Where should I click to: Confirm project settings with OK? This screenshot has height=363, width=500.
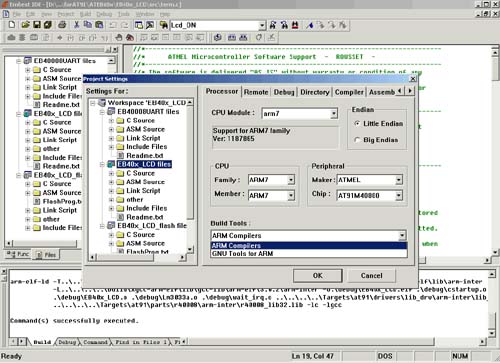coord(318,276)
